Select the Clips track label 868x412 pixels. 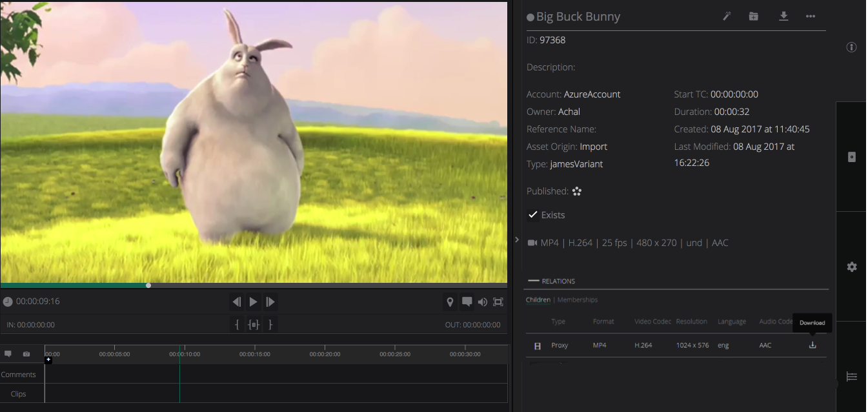(x=19, y=394)
